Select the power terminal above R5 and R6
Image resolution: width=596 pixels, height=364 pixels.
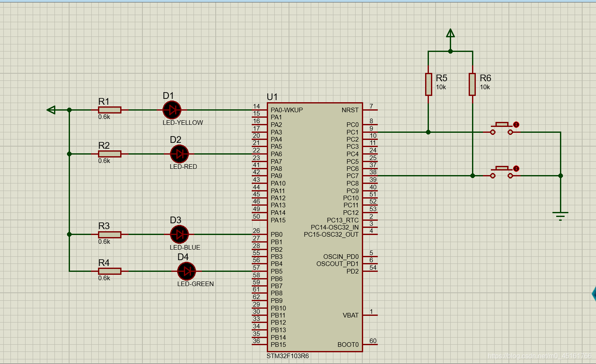(x=450, y=34)
